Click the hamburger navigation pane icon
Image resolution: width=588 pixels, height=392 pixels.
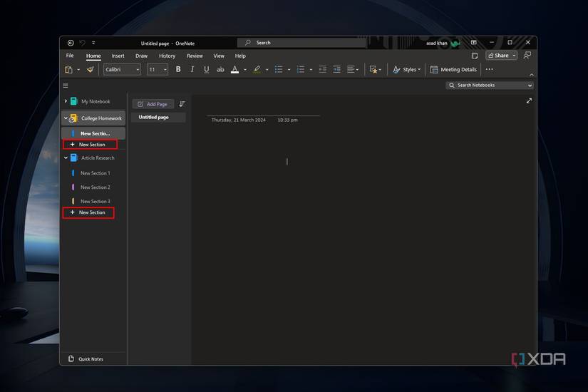pos(66,86)
